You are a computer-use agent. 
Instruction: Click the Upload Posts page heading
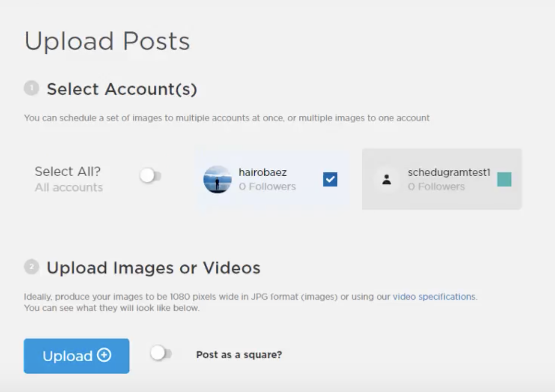point(107,41)
